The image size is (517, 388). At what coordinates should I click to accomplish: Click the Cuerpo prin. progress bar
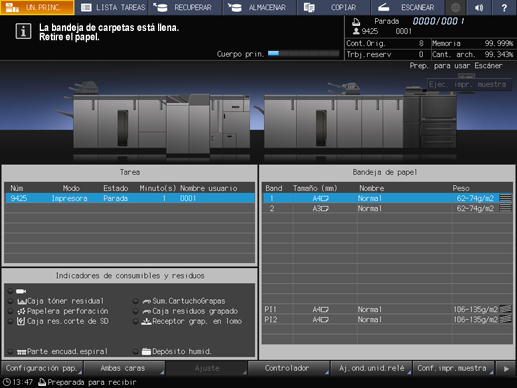tap(303, 53)
